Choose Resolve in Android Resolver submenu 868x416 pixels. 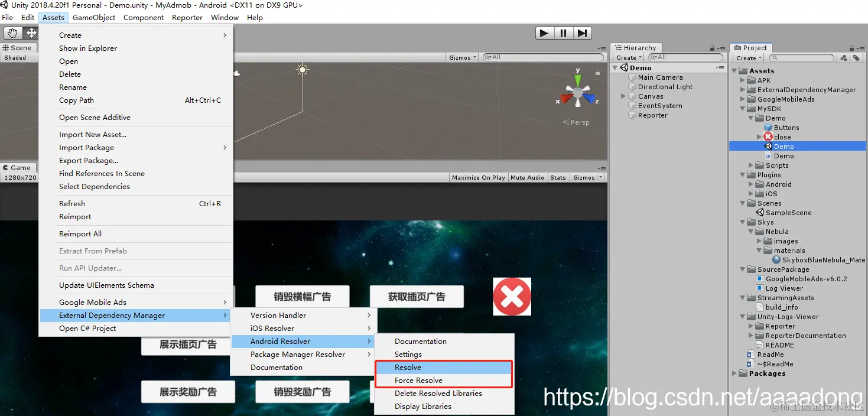[444, 368]
